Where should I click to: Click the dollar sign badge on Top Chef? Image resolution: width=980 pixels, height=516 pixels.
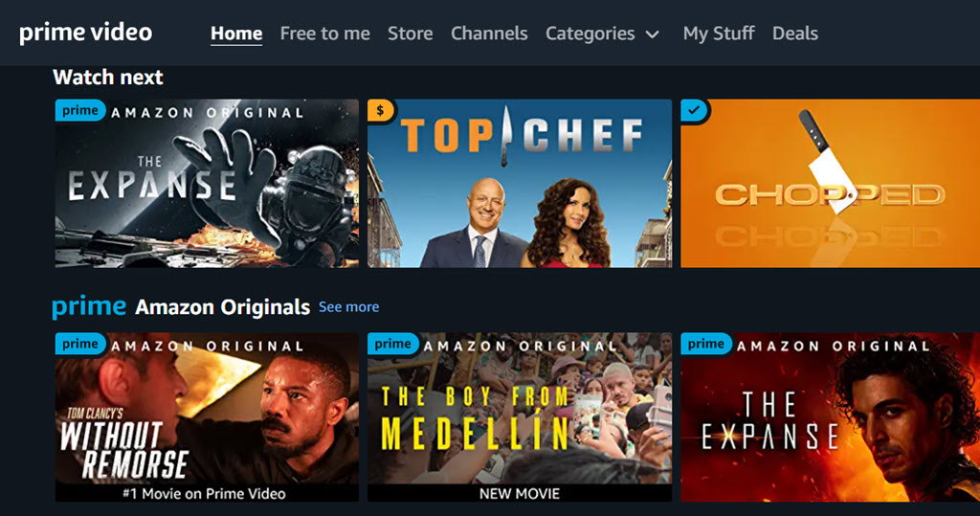[381, 111]
